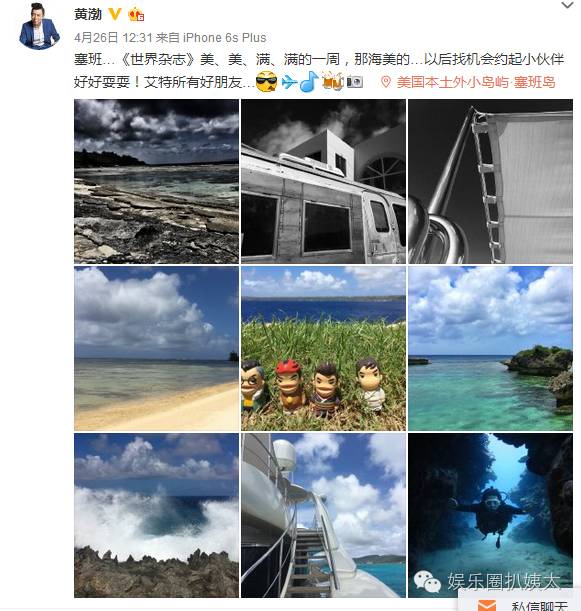Open the 美国本土外小岛屿·塞班岛 location link
Viewport: 581px width, 611px height.
click(476, 82)
